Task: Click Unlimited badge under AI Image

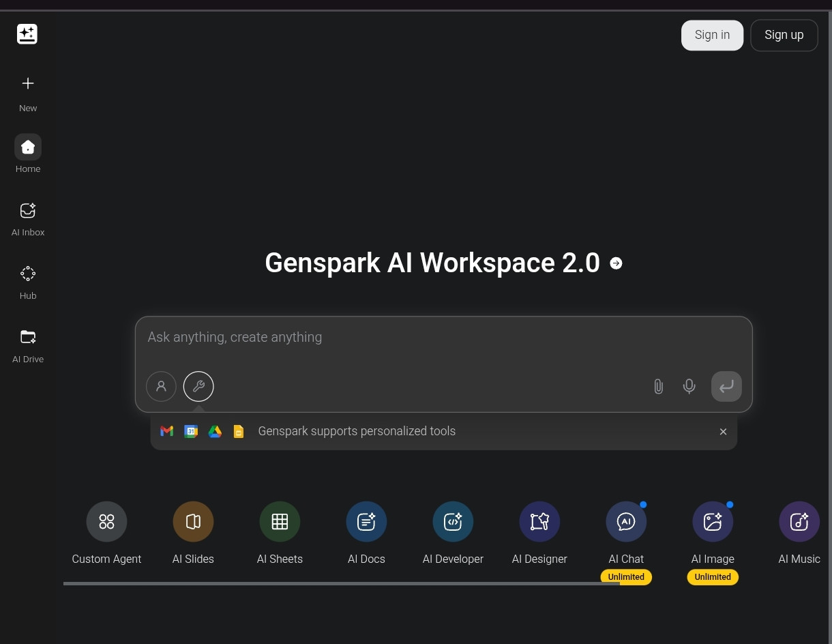Action: pos(713,577)
